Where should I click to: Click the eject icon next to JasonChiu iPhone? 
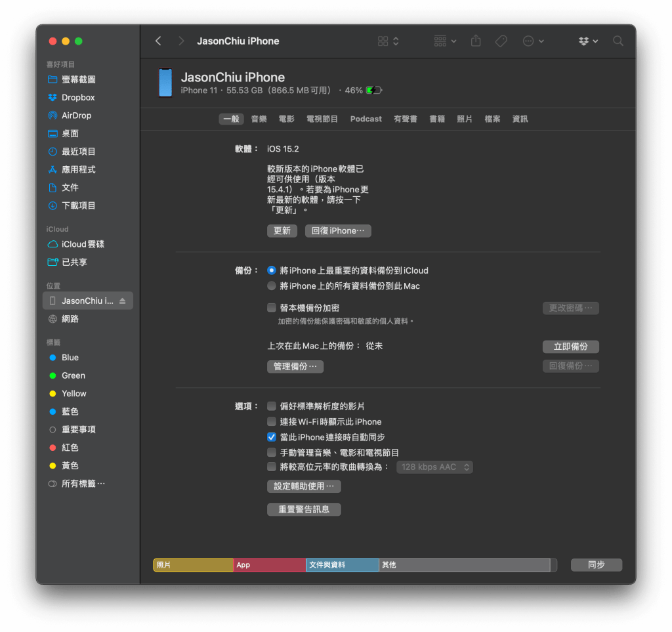[x=122, y=301]
